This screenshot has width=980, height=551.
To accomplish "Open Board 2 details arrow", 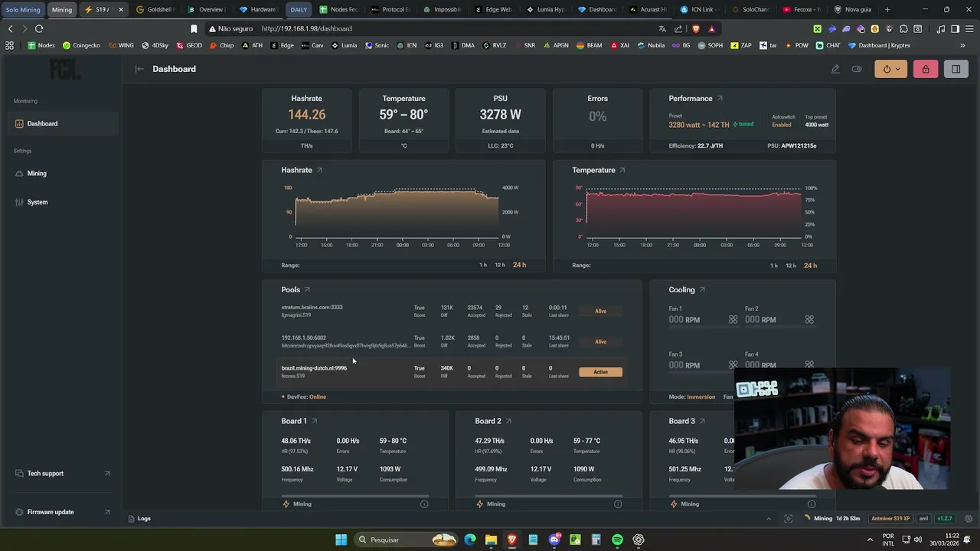I will click(508, 421).
